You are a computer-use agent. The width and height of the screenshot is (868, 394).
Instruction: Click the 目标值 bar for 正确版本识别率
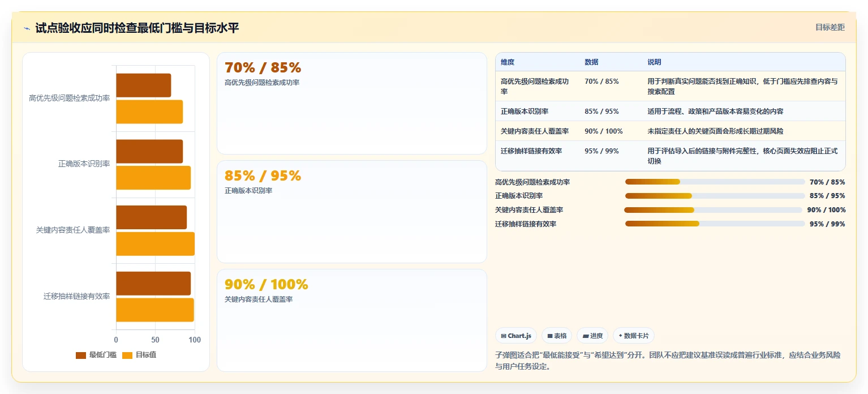[153, 178]
